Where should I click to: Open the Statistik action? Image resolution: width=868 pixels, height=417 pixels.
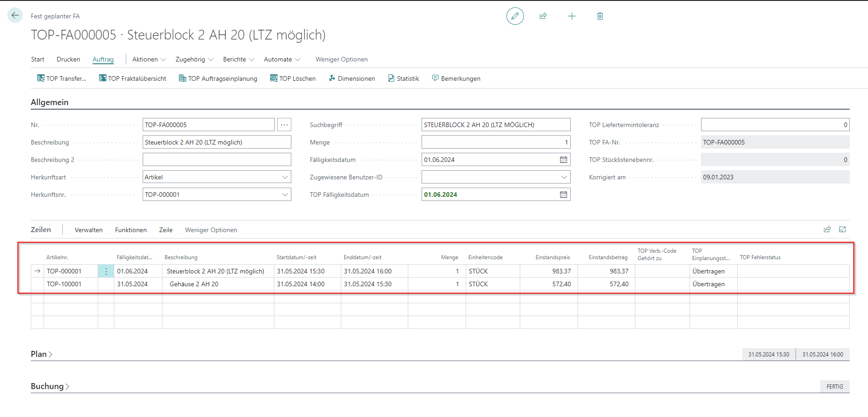(404, 78)
